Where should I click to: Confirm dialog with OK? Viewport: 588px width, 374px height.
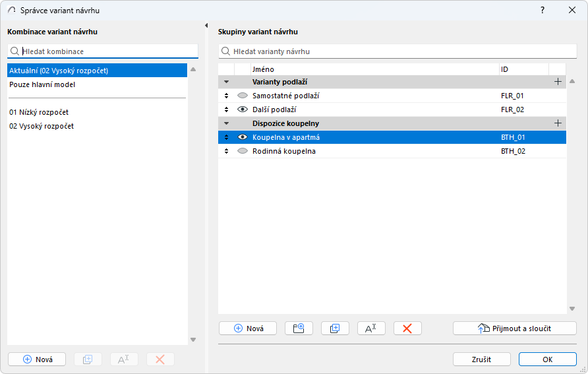tap(548, 359)
